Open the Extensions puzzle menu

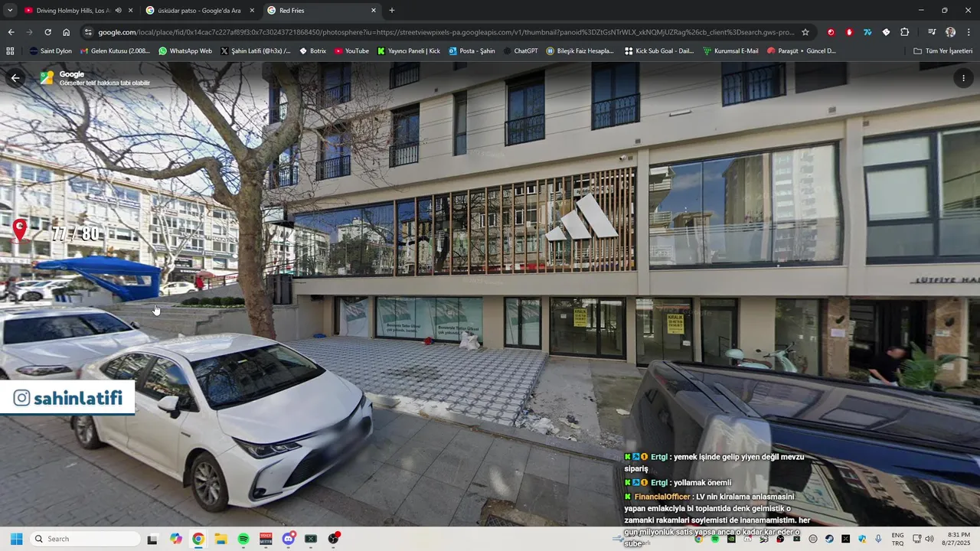pos(905,32)
